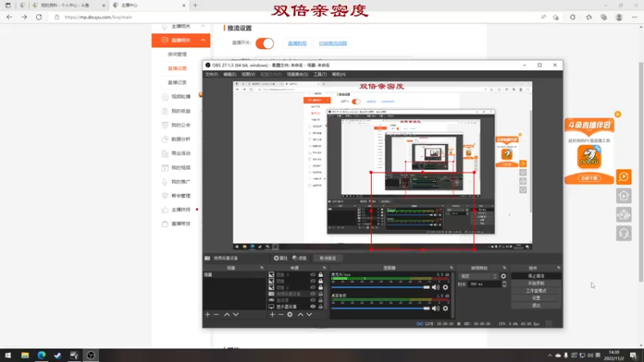Mute the 桌面音频 speaker icon
This screenshot has width=644, height=362.
[x=436, y=308]
